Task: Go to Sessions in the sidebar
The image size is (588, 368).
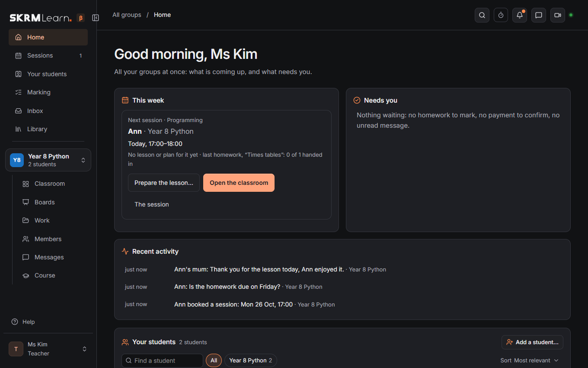Action: pos(48,55)
